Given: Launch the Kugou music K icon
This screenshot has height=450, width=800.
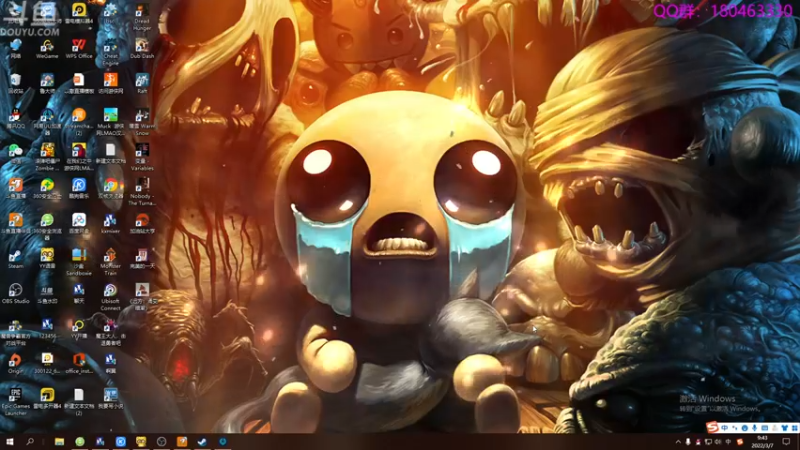Looking at the screenshot, I should coord(79,188).
